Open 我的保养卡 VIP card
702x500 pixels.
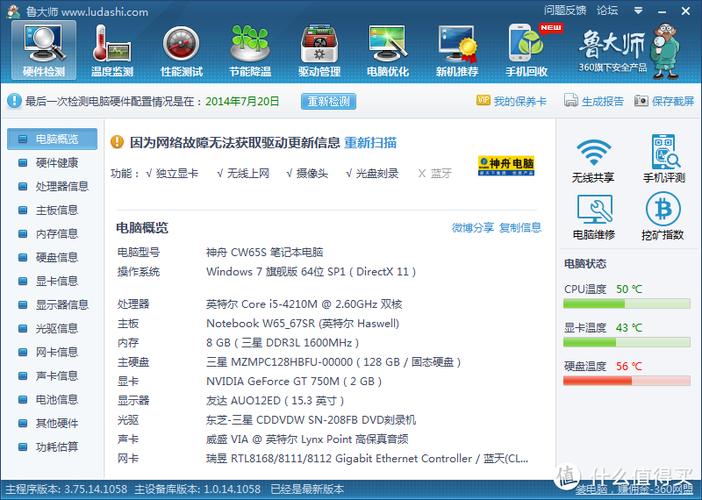coord(511,101)
